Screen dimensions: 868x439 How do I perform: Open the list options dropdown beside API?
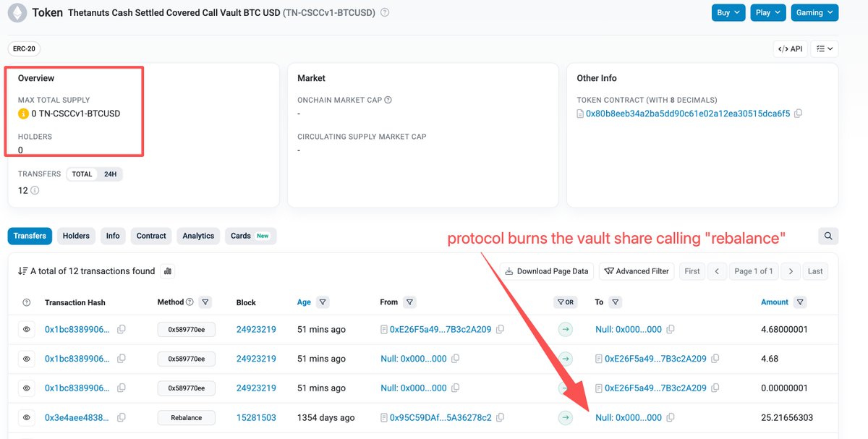point(825,48)
